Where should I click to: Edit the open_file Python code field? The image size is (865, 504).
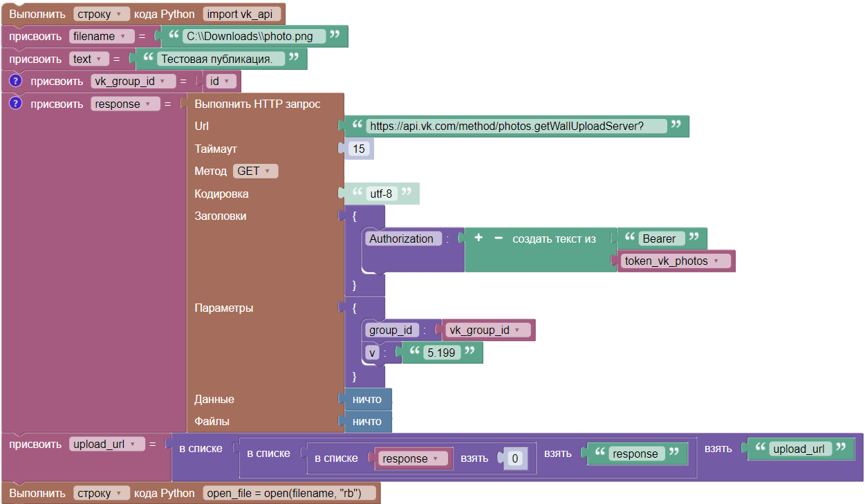click(x=290, y=493)
